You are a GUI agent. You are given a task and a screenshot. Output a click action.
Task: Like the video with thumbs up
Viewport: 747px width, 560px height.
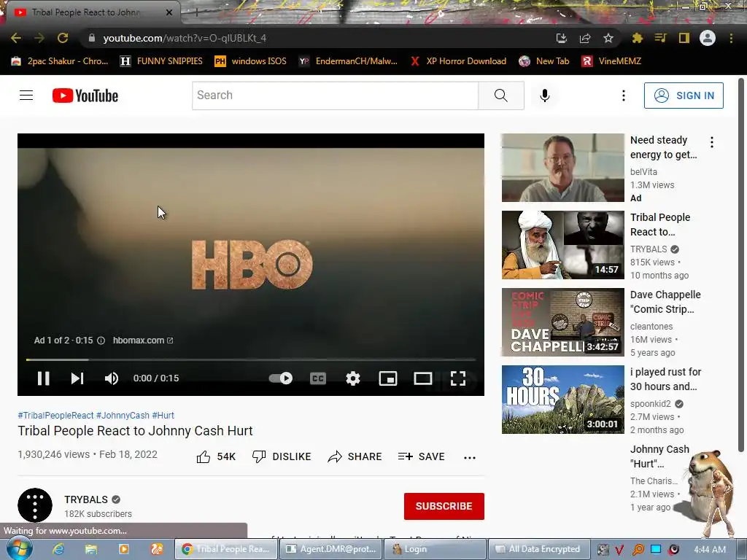[216, 456]
